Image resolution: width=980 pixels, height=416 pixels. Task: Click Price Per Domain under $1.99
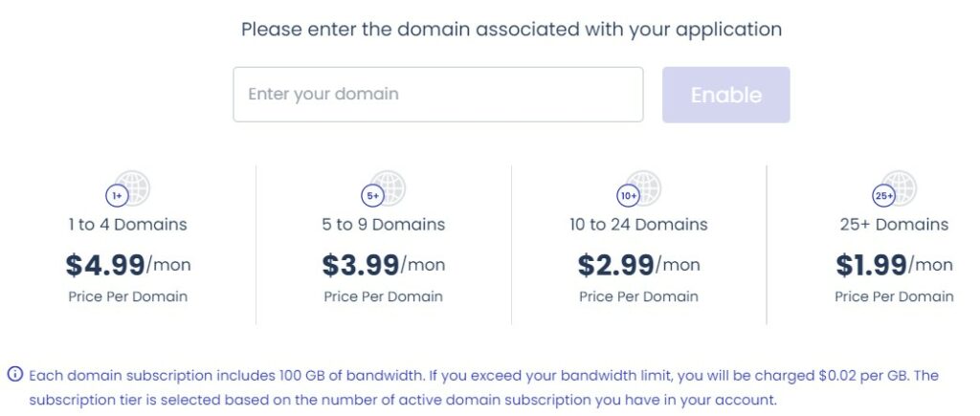coord(895,296)
